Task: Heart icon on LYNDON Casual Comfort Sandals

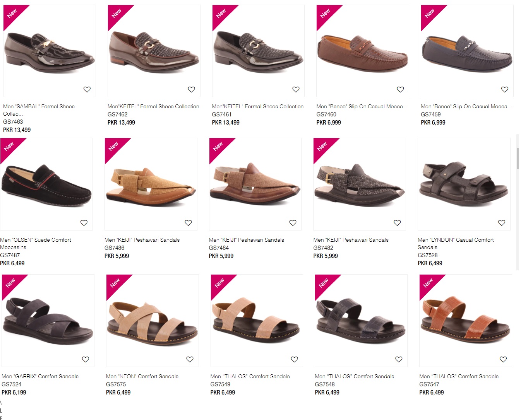Action: click(502, 223)
